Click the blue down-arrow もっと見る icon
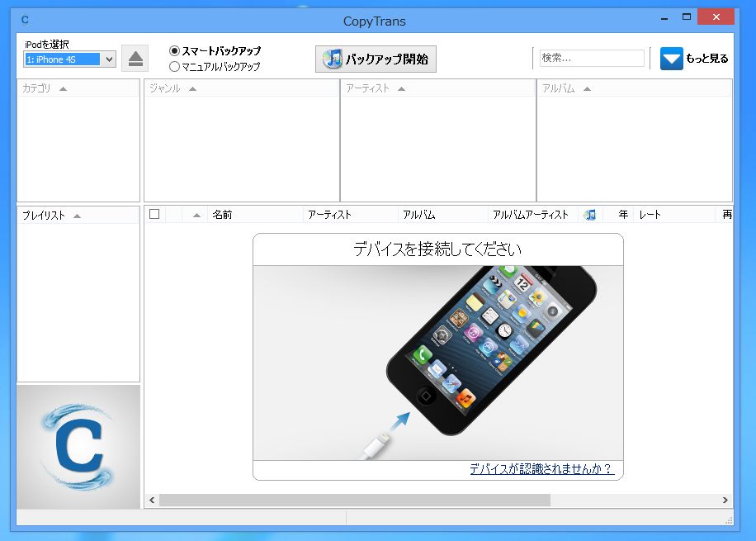This screenshot has width=756, height=541. pos(671,59)
